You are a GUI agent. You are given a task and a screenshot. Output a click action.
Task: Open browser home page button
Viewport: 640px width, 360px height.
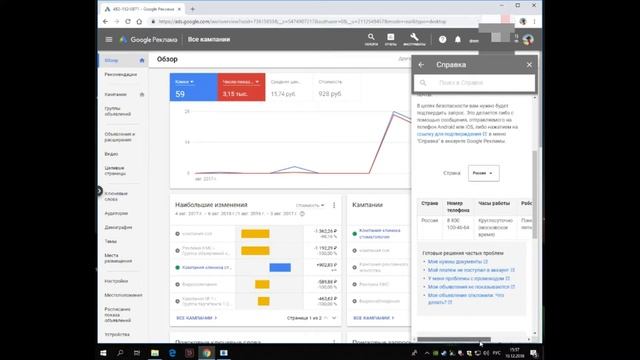click(139, 21)
